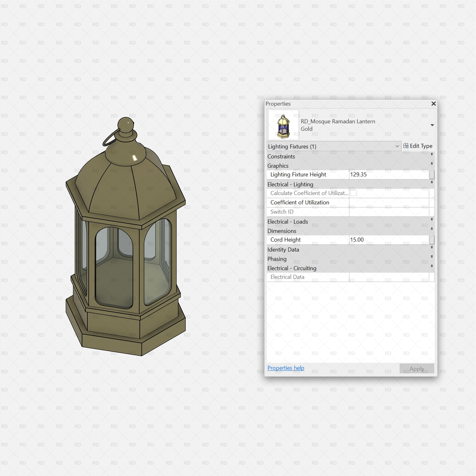This screenshot has width=476, height=476.
Task: Click the Electrical Data value field
Action: (392, 277)
